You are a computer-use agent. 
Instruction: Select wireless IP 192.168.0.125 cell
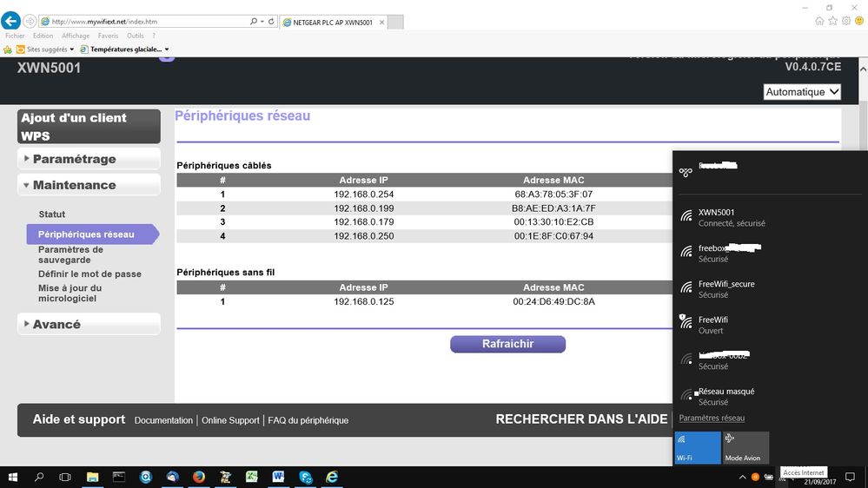(x=364, y=301)
